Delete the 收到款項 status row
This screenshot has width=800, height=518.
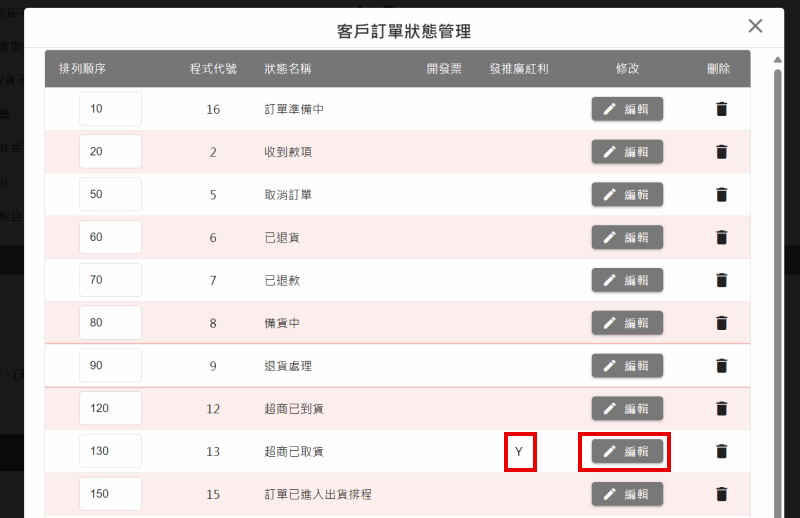pyautogui.click(x=721, y=152)
